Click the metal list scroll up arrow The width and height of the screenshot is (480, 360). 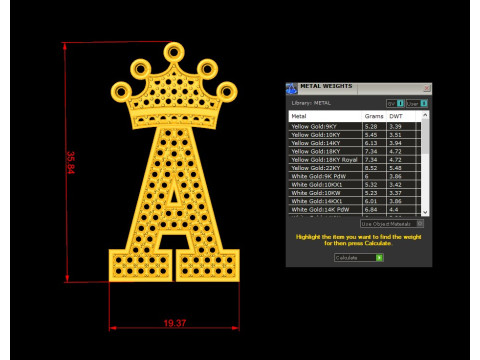pyautogui.click(x=425, y=115)
